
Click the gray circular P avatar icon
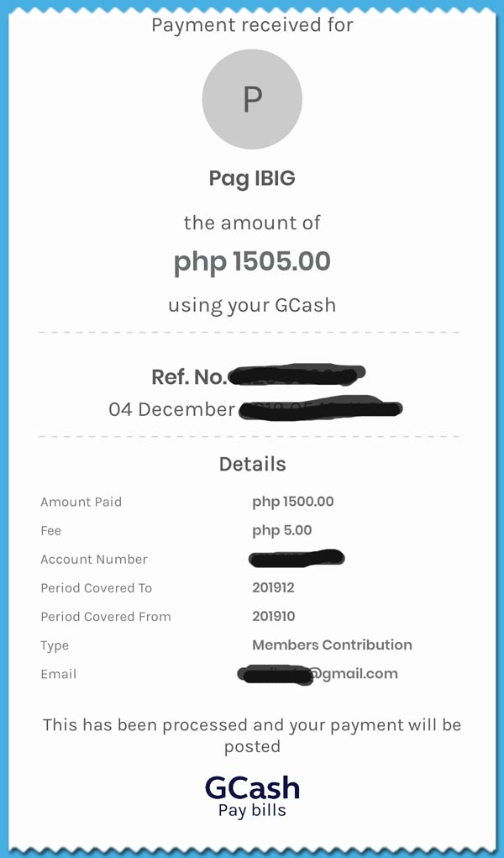pyautogui.click(x=252, y=99)
